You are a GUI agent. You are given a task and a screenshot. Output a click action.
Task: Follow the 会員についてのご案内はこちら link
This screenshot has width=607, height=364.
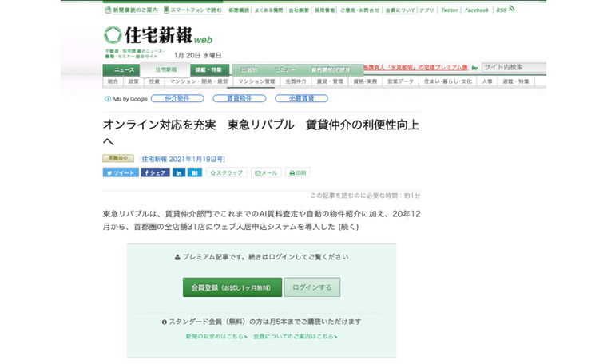294,336
